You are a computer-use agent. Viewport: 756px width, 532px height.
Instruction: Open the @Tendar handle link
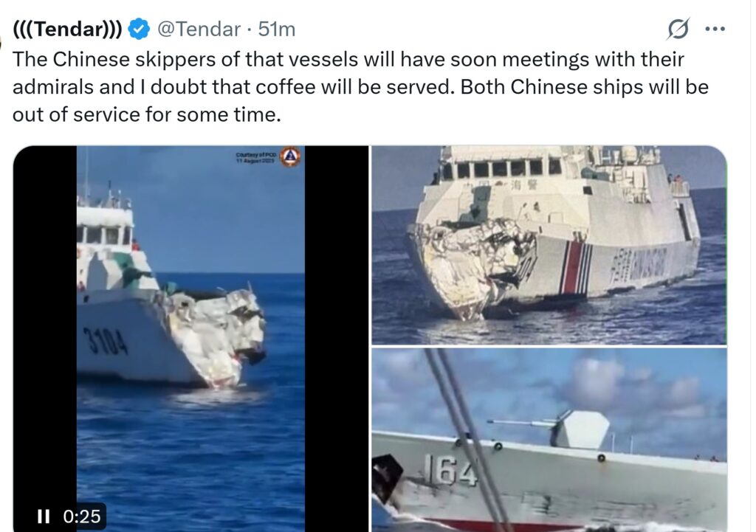click(x=199, y=30)
